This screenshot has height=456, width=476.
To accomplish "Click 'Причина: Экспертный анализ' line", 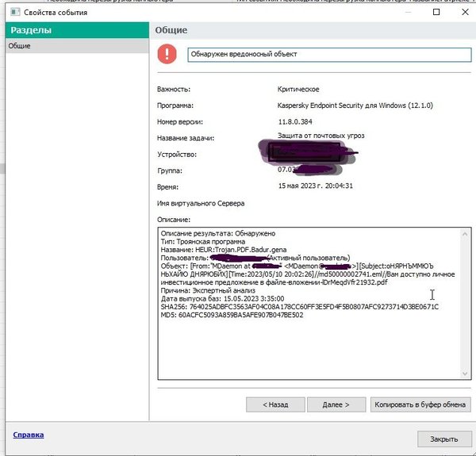I will (x=208, y=291).
